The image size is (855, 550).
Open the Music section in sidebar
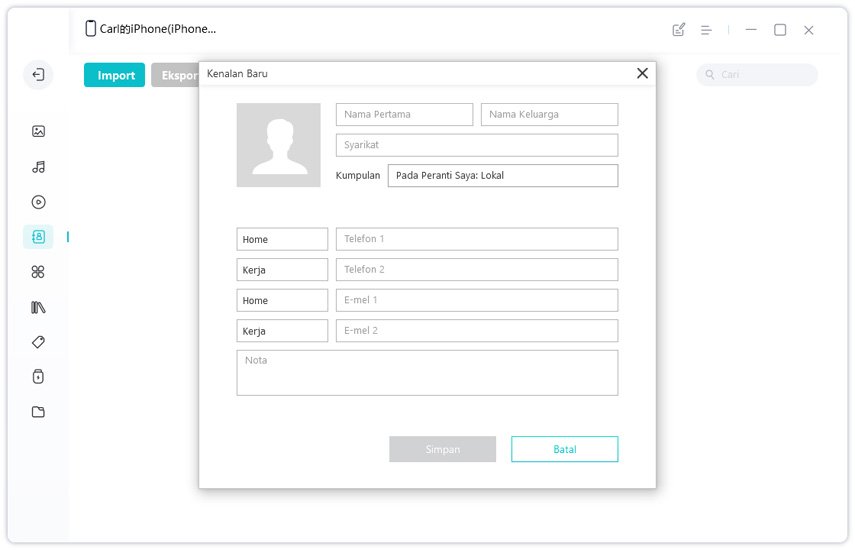click(x=38, y=167)
